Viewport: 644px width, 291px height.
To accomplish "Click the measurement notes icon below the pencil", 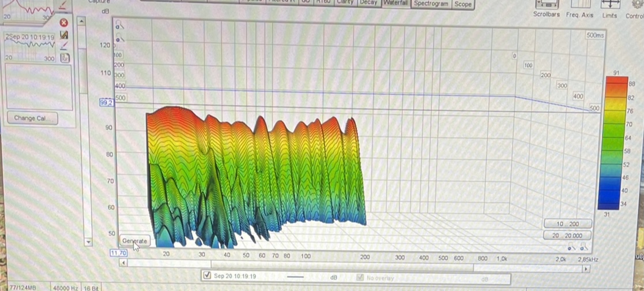I will pos(65,57).
